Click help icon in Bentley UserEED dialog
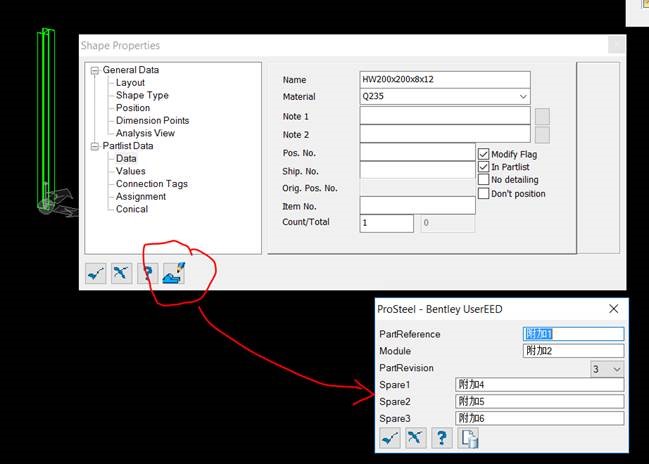The image size is (649, 464). coord(442,438)
